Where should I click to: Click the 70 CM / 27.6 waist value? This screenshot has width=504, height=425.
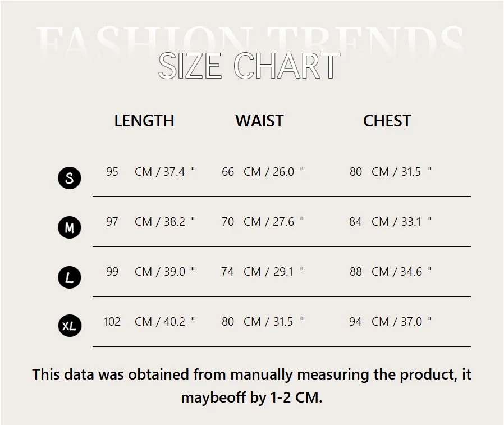[x=263, y=222]
